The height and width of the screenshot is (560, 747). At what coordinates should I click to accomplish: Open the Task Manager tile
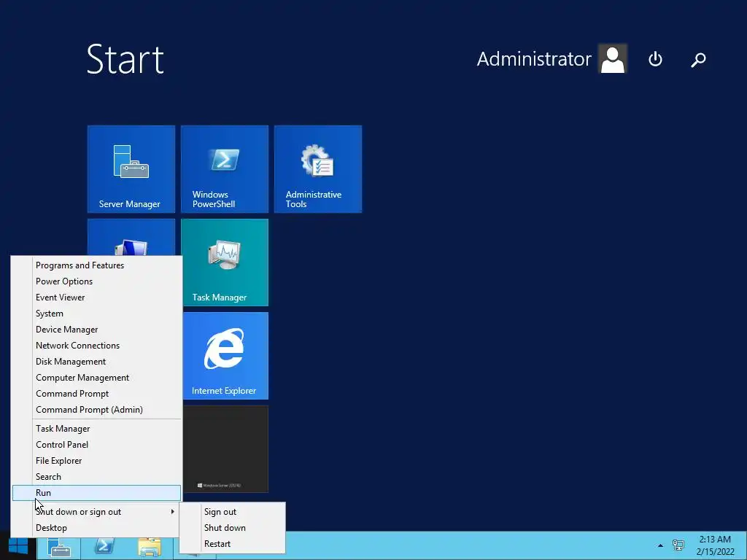click(225, 262)
